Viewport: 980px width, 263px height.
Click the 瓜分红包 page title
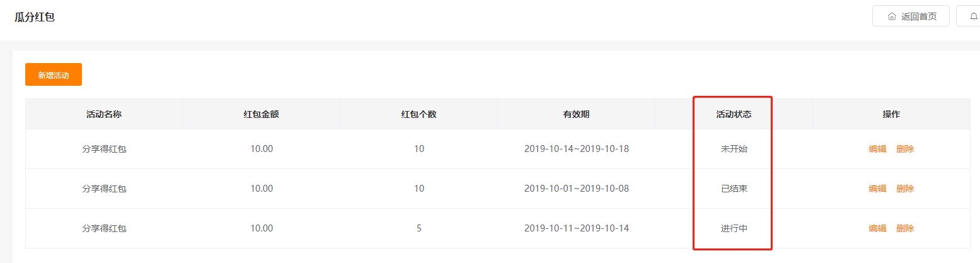point(35,17)
